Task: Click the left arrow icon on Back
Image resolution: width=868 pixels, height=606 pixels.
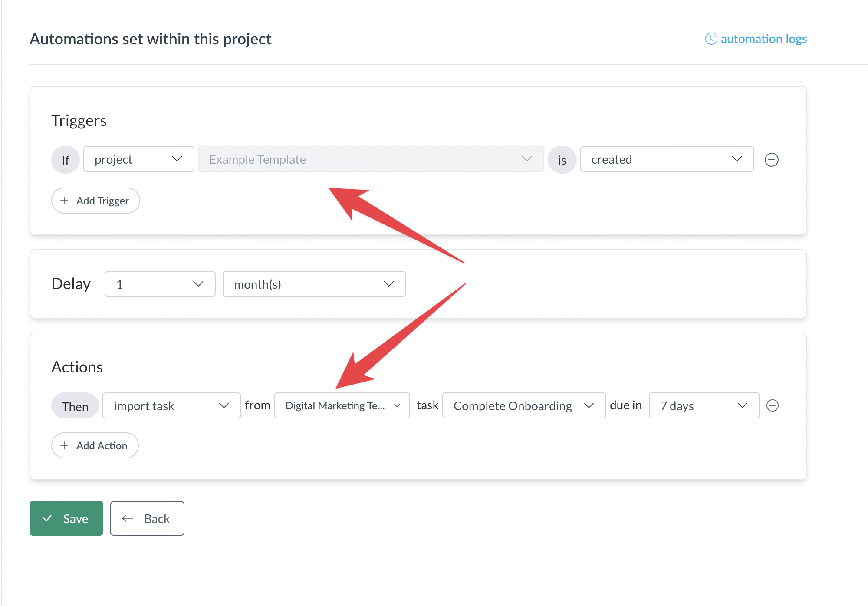Action: [x=127, y=518]
